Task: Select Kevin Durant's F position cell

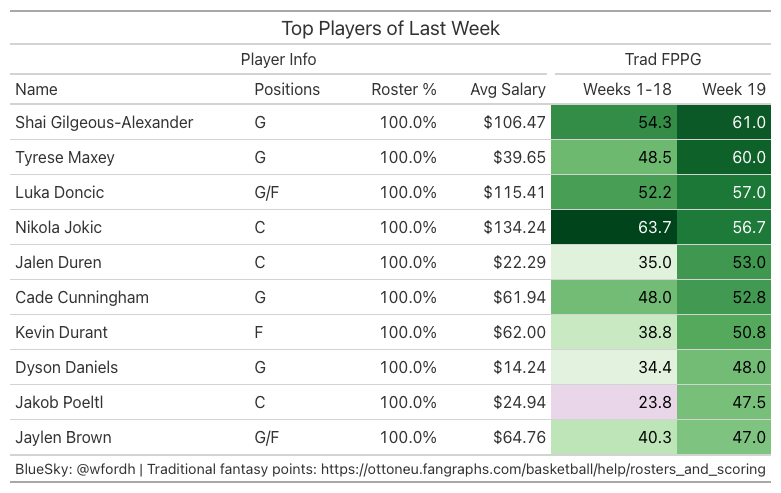Action: (259, 332)
